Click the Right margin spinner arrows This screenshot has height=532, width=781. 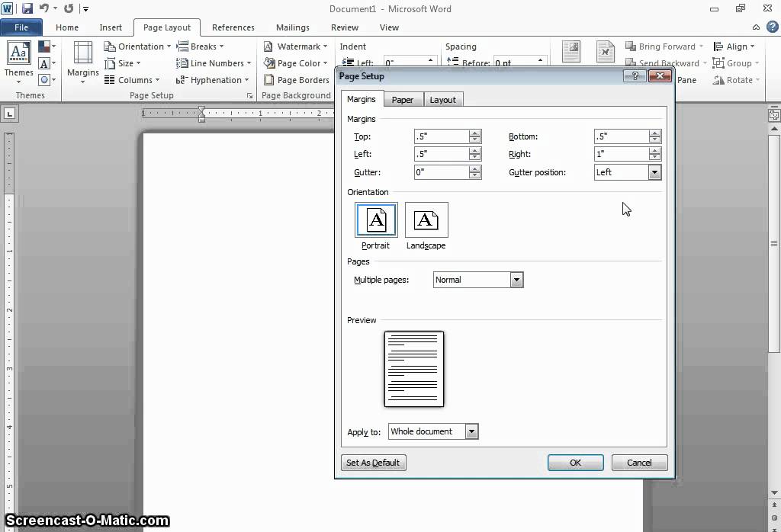click(655, 154)
